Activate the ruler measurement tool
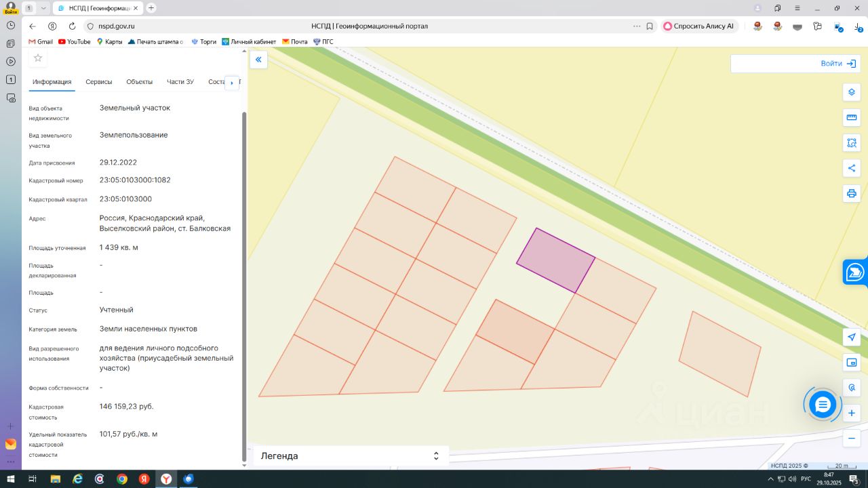 852,117
